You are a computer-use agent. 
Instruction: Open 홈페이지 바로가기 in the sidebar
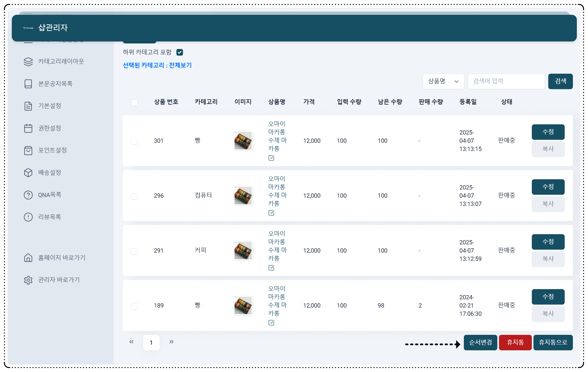(62, 258)
